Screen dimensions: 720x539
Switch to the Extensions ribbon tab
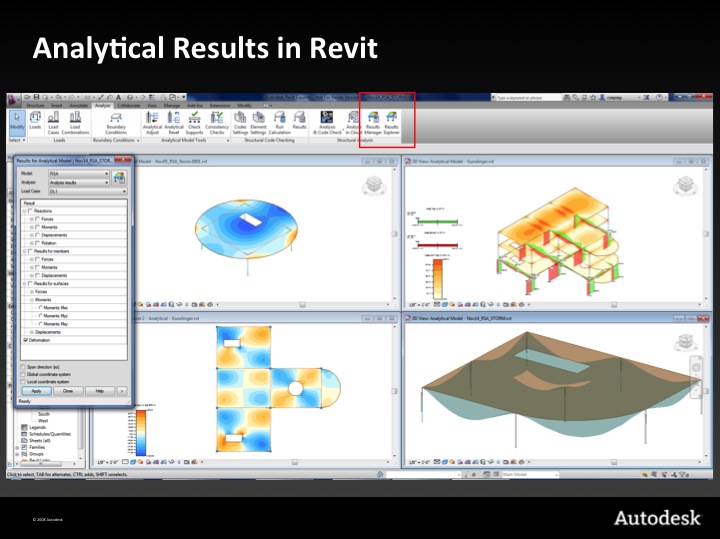click(x=220, y=106)
